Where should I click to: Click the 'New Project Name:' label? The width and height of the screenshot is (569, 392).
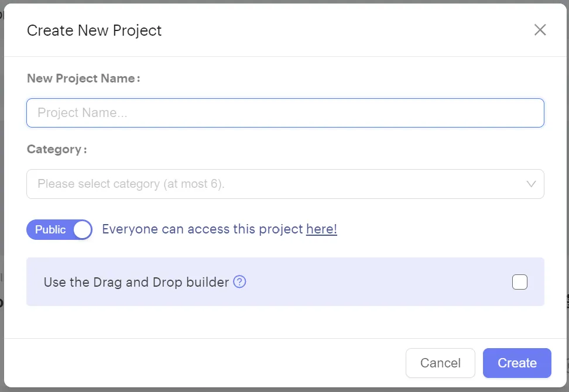84,78
